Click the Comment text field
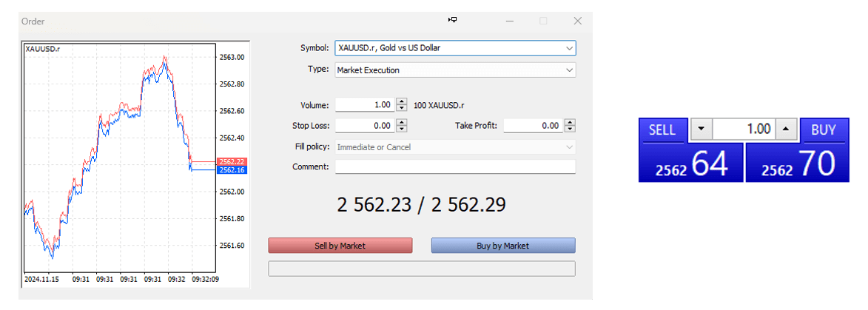Viewport: 868px width, 310px height. coord(454,167)
